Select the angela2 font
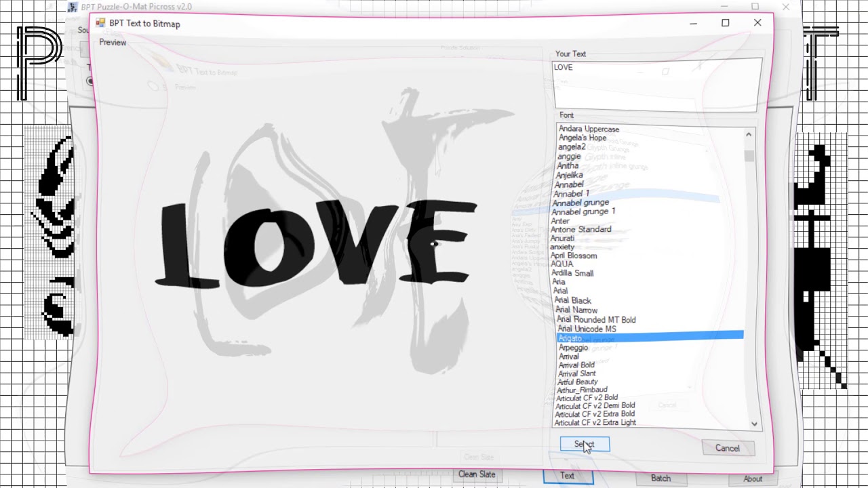Screen dimensions: 868x488 (x=572, y=146)
